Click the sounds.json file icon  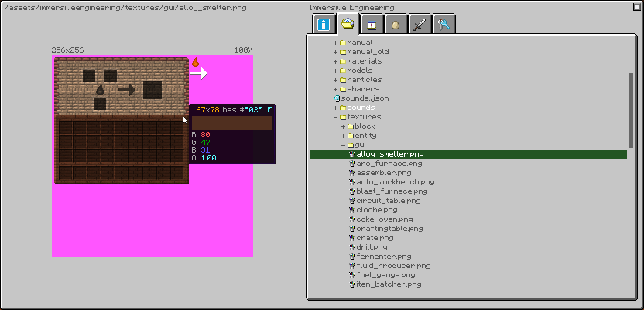coord(336,98)
